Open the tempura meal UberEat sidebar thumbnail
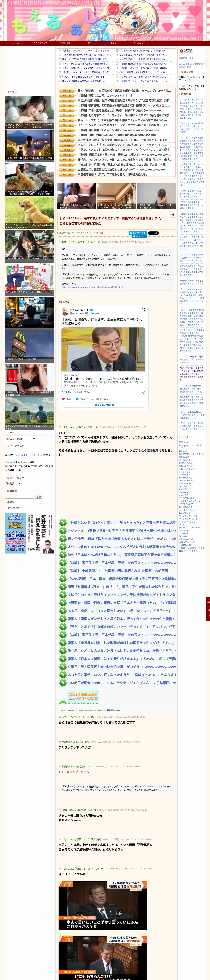This screenshot has height=980, width=210. (29, 180)
